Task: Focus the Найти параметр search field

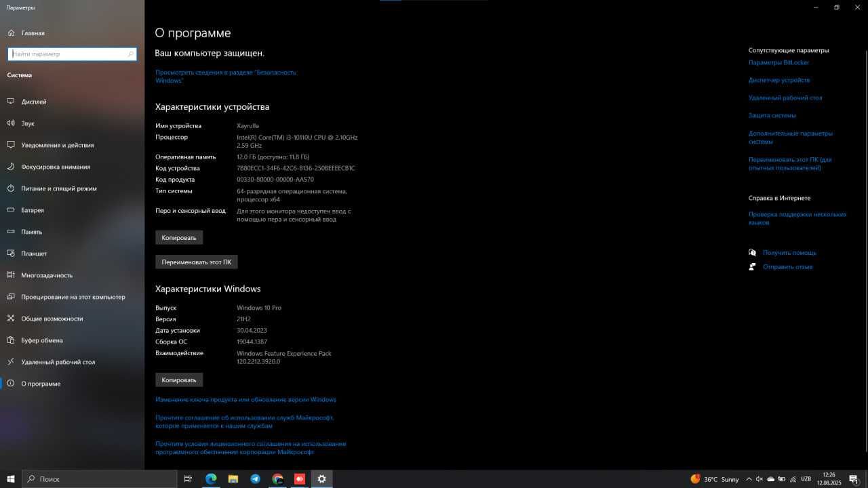Action: click(73, 54)
